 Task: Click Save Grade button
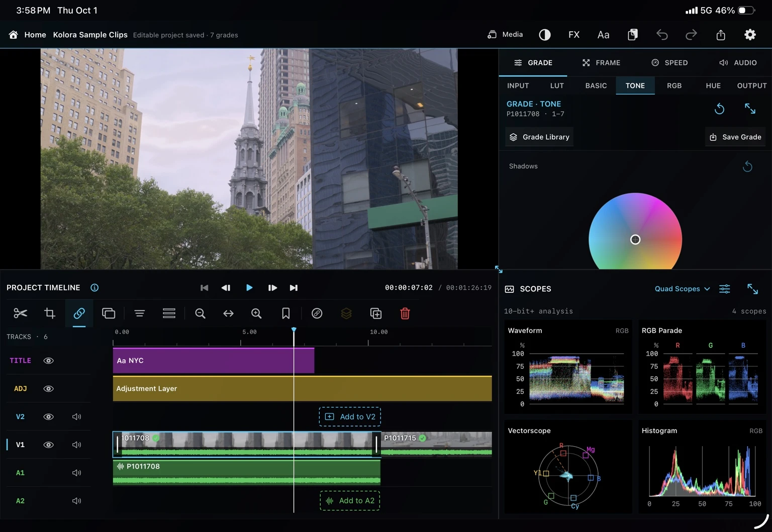[735, 137]
